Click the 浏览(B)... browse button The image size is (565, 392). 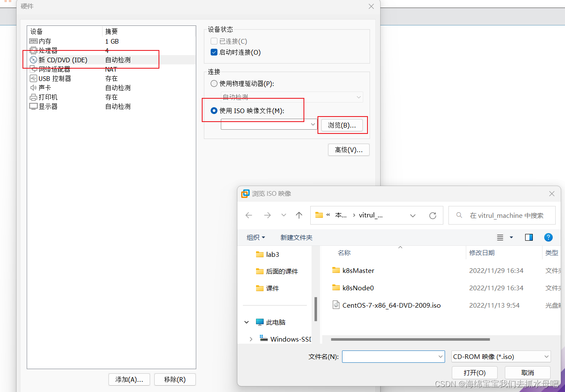click(x=342, y=125)
